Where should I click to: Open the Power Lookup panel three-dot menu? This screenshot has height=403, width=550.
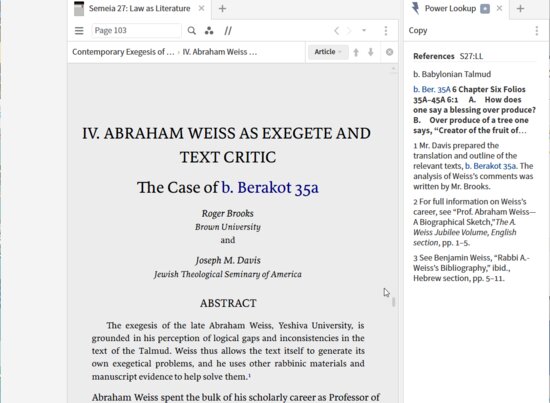click(x=537, y=31)
